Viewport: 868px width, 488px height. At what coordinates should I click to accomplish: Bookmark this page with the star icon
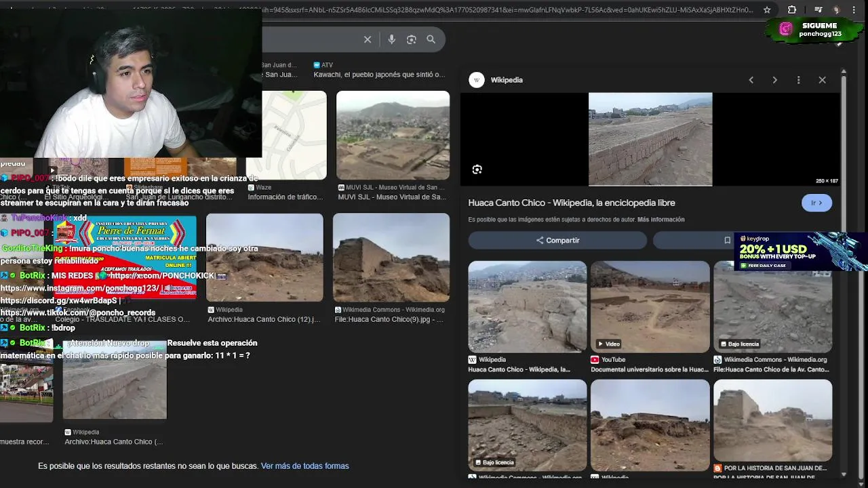coord(767,10)
